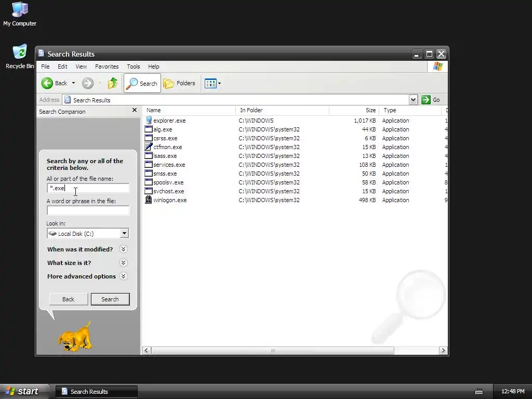This screenshot has width=532, height=399.
Task: Select My Computer desktop icon
Action: coord(20,14)
